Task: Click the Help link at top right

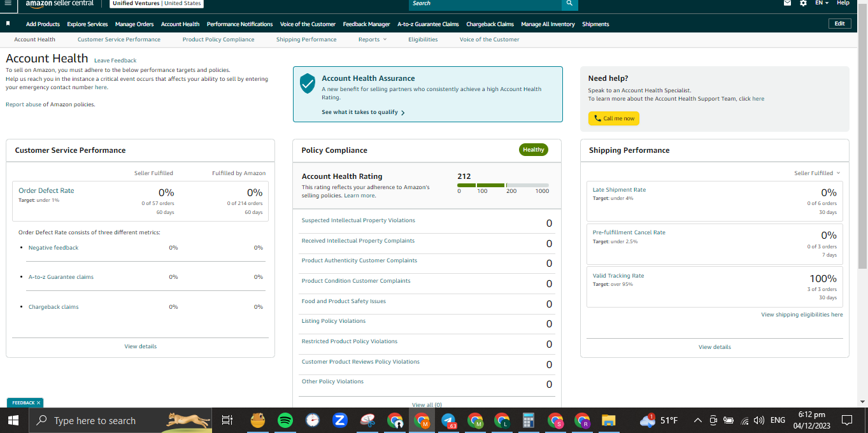Action: click(843, 3)
